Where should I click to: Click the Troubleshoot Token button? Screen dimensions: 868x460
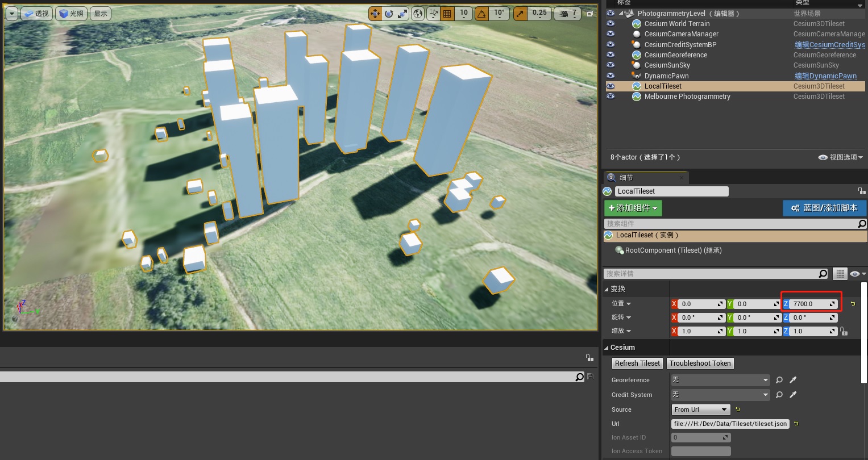click(700, 363)
